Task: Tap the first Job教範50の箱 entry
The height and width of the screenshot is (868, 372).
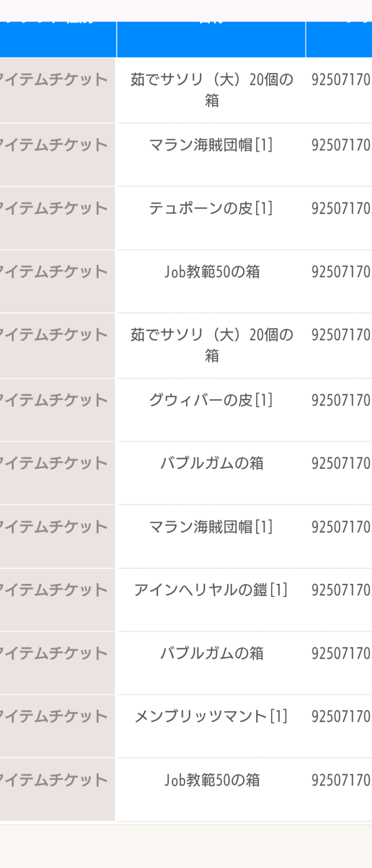Action: point(212,272)
